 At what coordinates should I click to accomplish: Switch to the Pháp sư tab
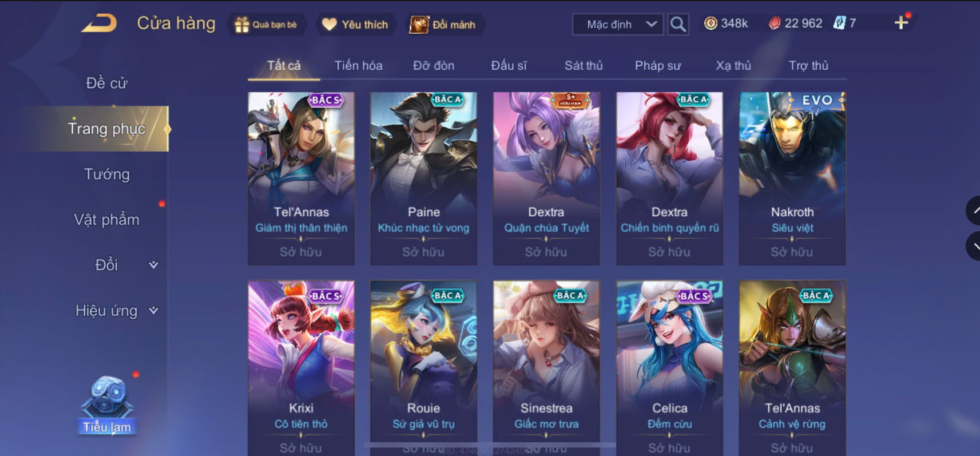point(657,66)
